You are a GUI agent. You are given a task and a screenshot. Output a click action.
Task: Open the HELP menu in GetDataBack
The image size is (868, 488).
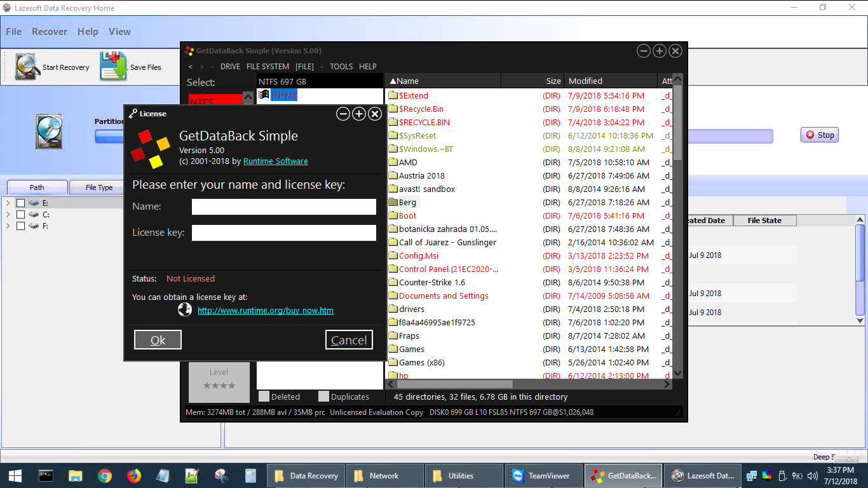(x=368, y=66)
